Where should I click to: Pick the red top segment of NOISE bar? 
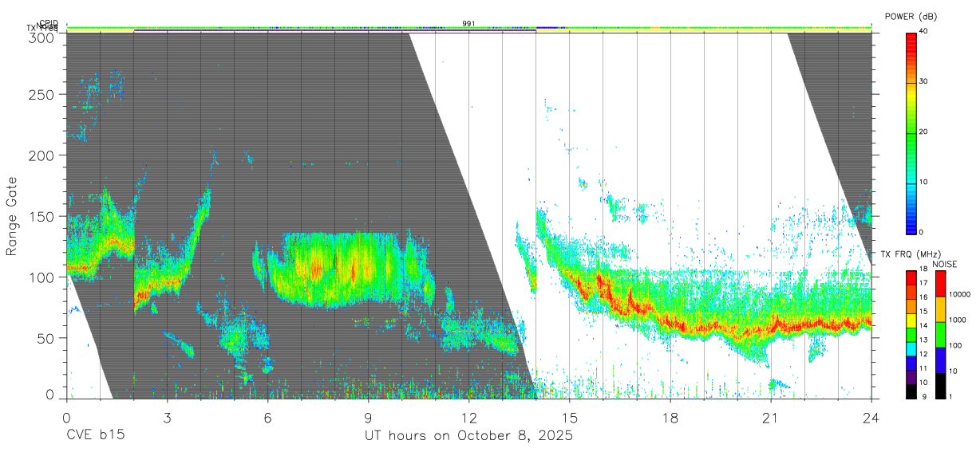coord(939,283)
